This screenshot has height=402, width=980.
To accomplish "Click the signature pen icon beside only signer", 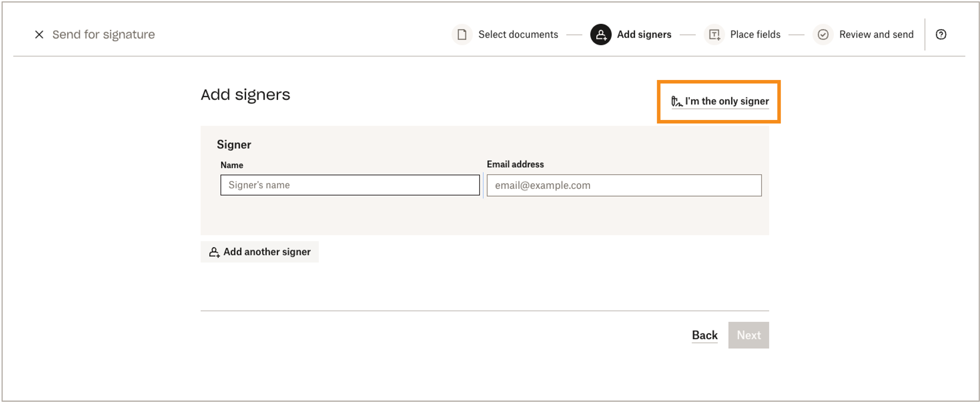I will coord(677,101).
